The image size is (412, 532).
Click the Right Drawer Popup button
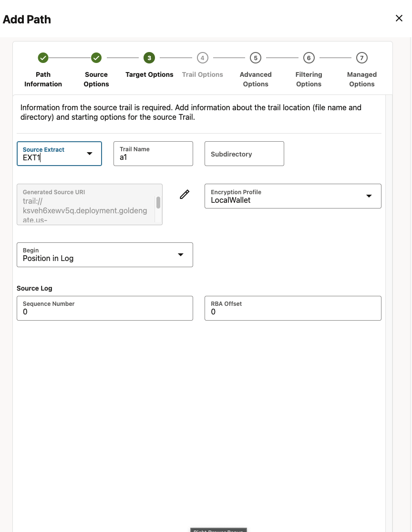tap(218, 530)
